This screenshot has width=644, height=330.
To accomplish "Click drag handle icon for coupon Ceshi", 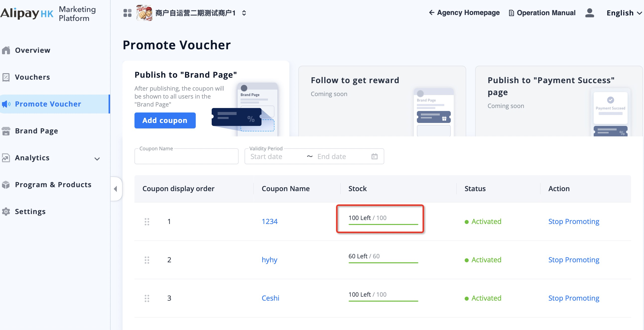I will click(x=147, y=298).
